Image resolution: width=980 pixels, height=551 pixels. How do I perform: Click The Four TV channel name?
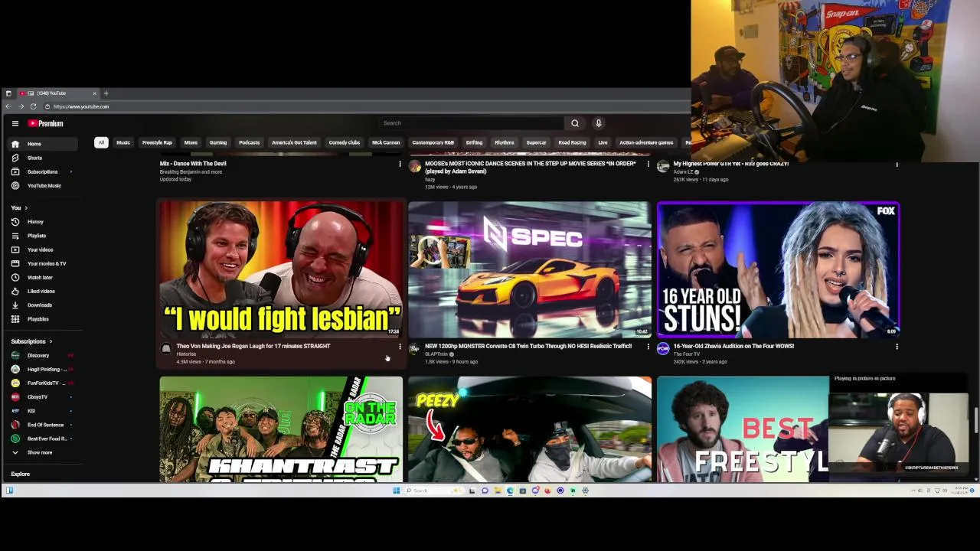click(687, 354)
